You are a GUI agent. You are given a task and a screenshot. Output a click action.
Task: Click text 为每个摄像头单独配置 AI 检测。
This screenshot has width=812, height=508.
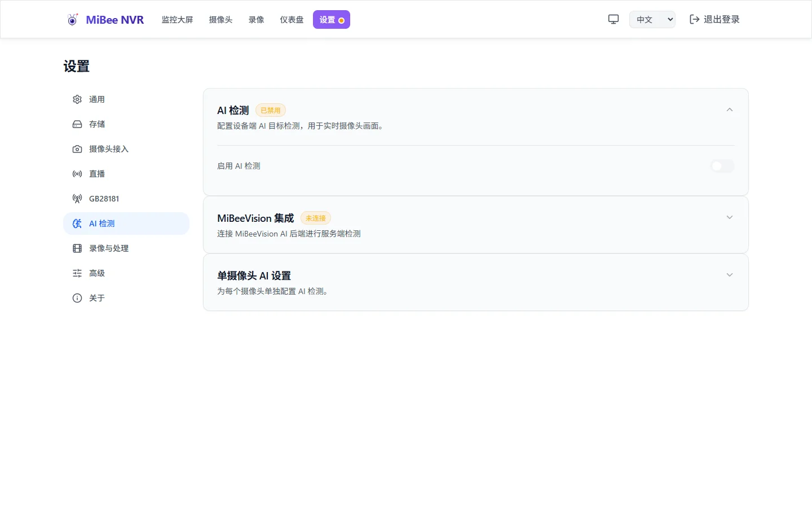click(274, 291)
